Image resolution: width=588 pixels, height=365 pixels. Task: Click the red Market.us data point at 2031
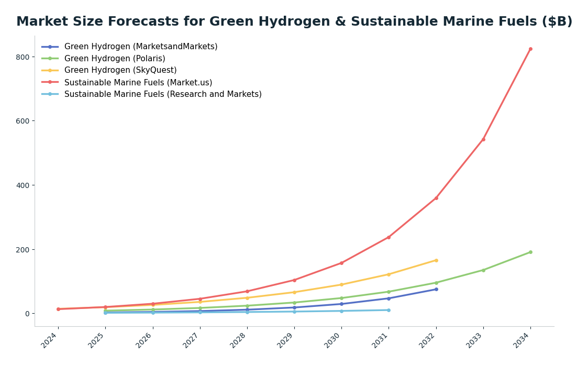[389, 237]
